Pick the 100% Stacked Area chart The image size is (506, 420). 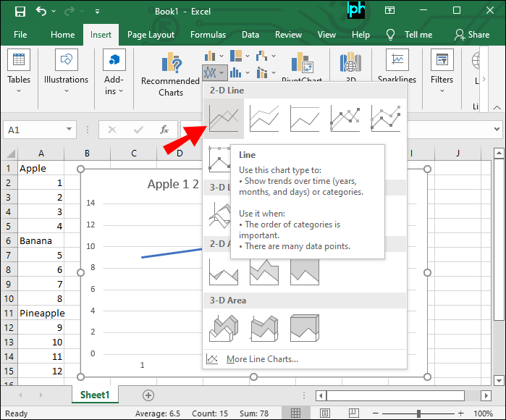[x=305, y=271]
